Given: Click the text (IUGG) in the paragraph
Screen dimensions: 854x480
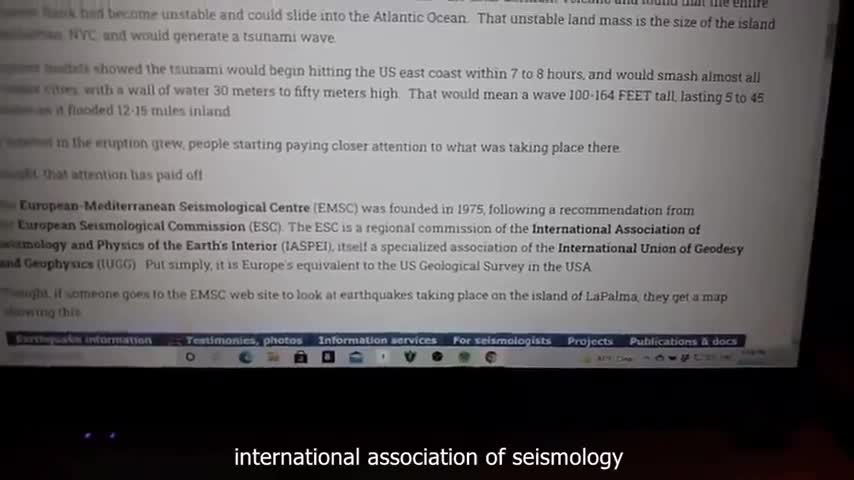Looking at the screenshot, I should [116, 264].
